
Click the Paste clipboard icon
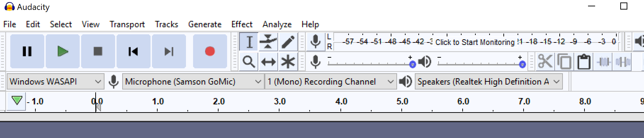point(584,62)
